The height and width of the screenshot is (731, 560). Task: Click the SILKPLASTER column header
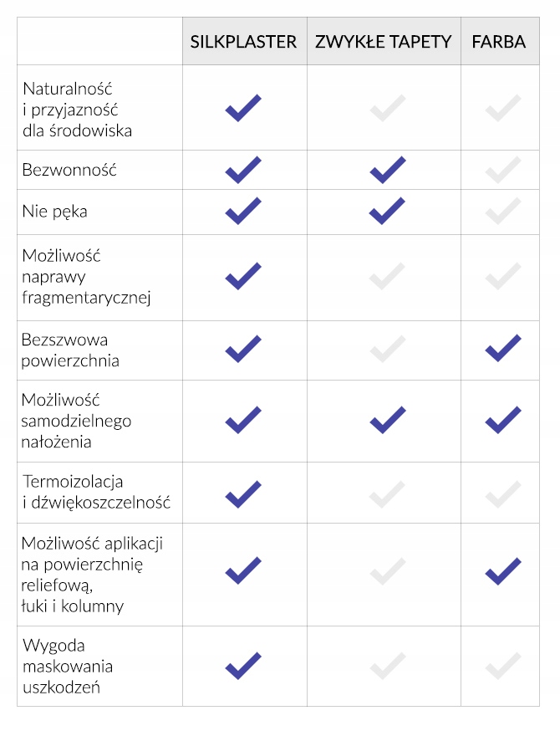coord(243,41)
